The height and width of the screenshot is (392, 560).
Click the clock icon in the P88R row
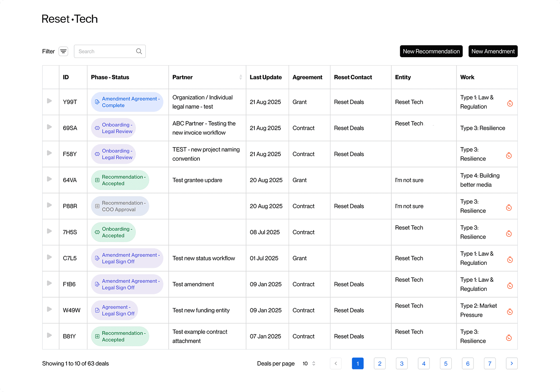509,208
